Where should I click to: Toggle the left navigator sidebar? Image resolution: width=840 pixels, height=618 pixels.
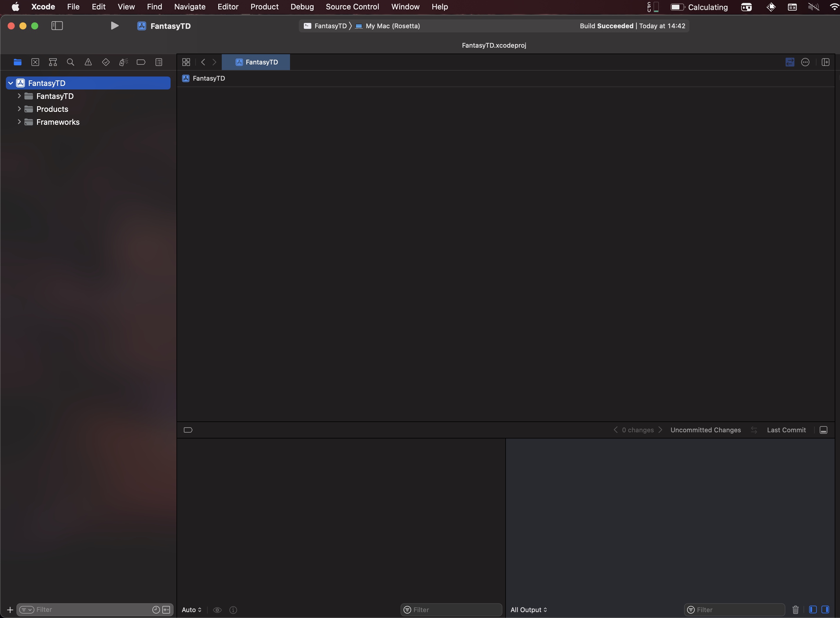[57, 26]
